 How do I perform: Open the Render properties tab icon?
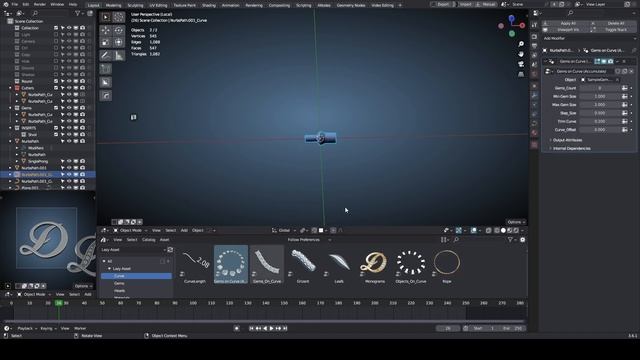[534, 36]
